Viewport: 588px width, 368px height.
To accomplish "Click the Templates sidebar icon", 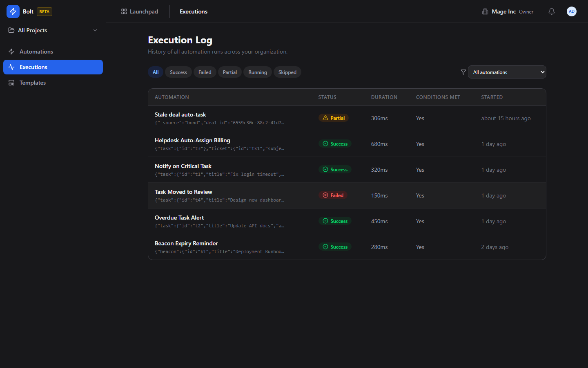I will click(x=11, y=83).
